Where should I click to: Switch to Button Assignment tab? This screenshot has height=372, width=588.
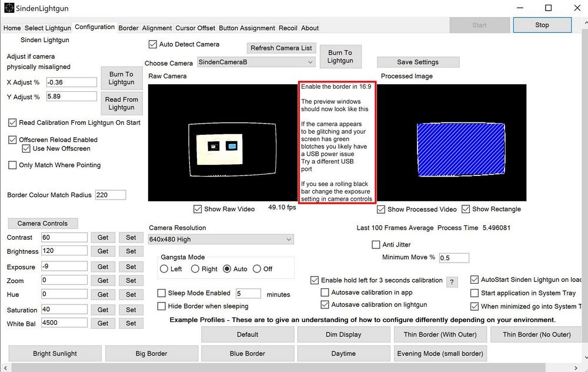247,28
